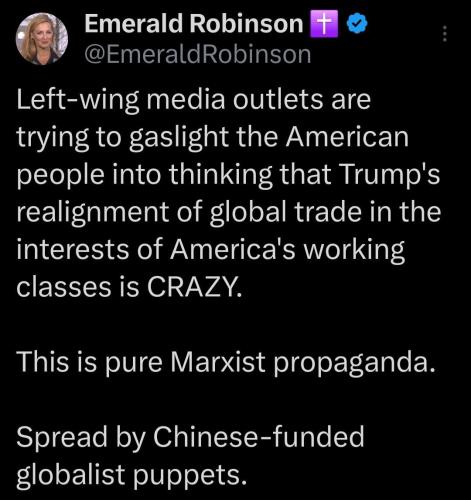This screenshot has width=471, height=500.
Task: Click the Emerald Robinson display name
Action: tap(193, 23)
